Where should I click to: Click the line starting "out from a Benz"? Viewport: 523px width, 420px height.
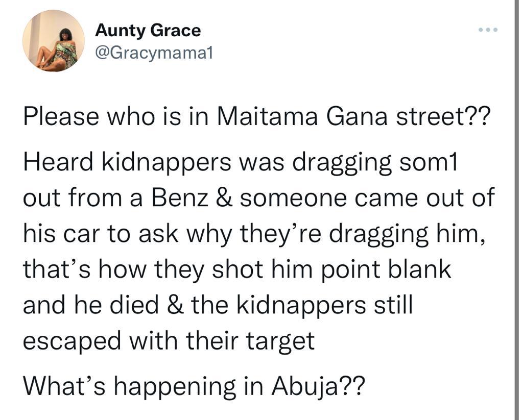click(x=258, y=197)
